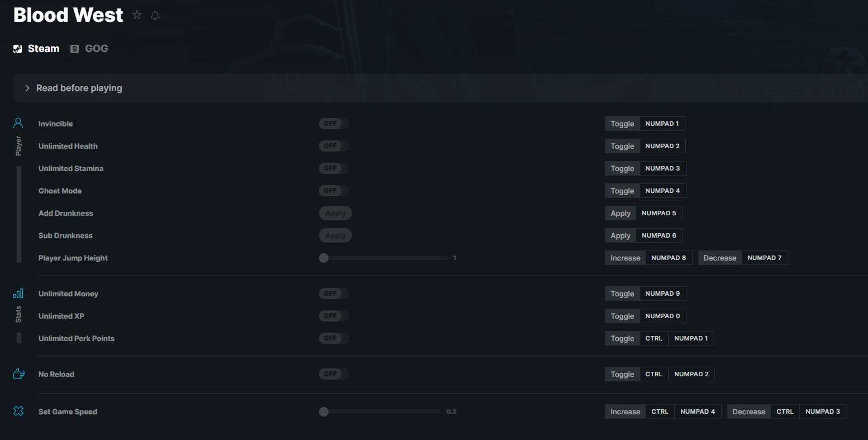Click the Player Jump Height slider handle

(323, 258)
